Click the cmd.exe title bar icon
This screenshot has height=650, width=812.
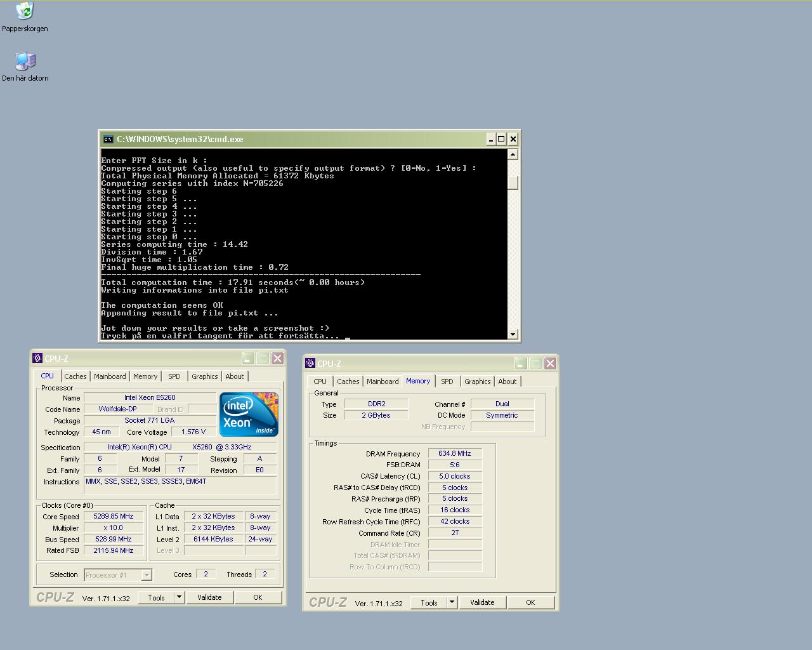pos(108,139)
